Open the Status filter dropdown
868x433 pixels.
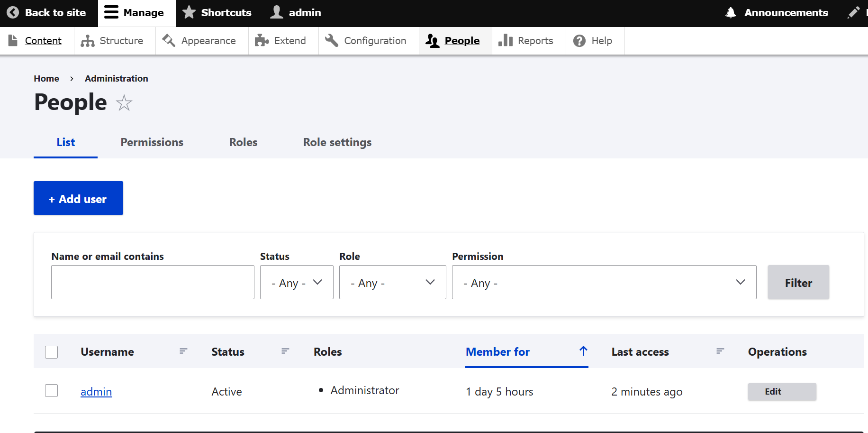(297, 282)
